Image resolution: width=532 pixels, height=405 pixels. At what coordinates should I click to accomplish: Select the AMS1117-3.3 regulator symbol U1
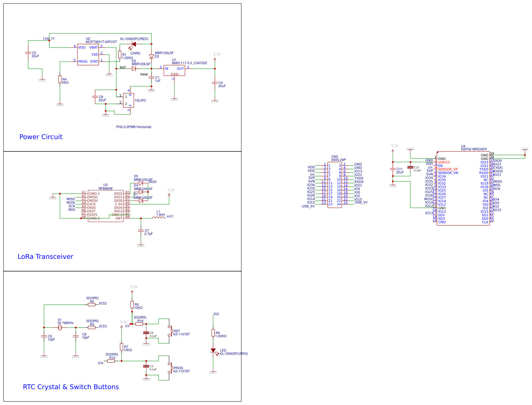tap(175, 70)
